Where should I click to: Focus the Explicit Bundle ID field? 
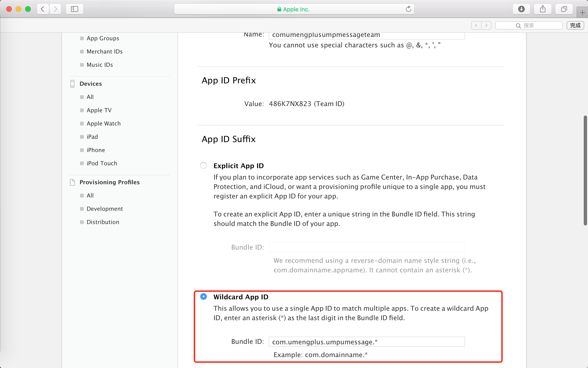tap(367, 247)
